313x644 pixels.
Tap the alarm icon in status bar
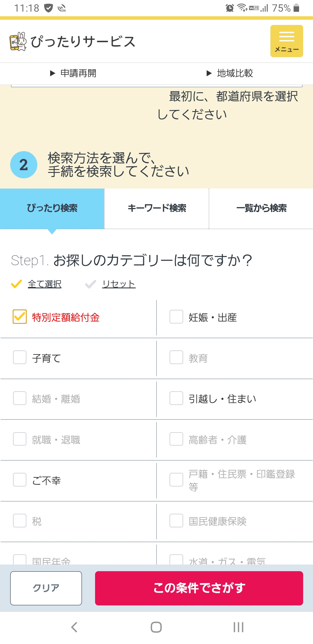230,8
